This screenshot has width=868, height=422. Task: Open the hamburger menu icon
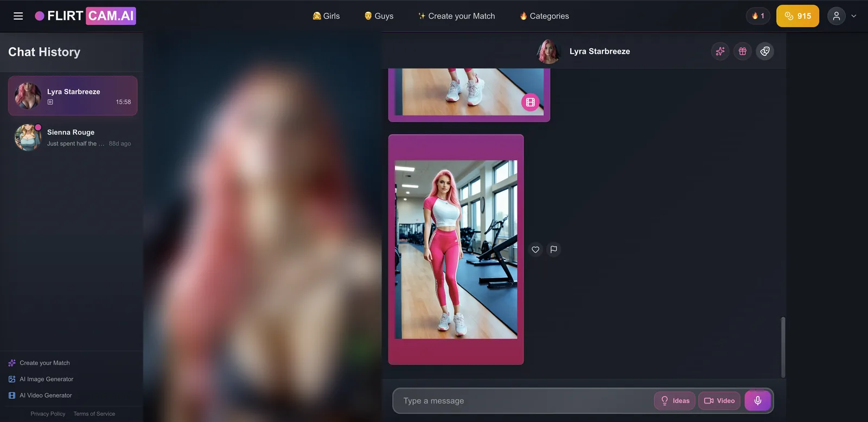tap(18, 16)
